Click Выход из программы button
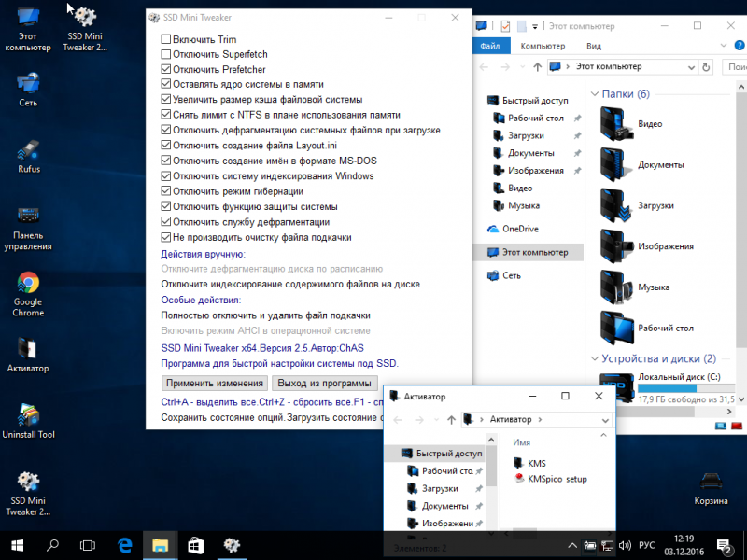The width and height of the screenshot is (747, 560). (324, 384)
